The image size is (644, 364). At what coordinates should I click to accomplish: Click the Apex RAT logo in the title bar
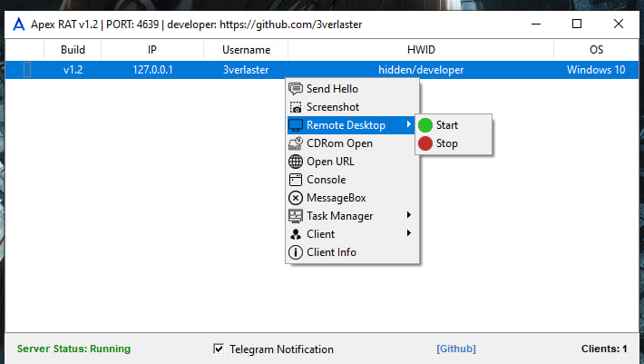[x=18, y=25]
